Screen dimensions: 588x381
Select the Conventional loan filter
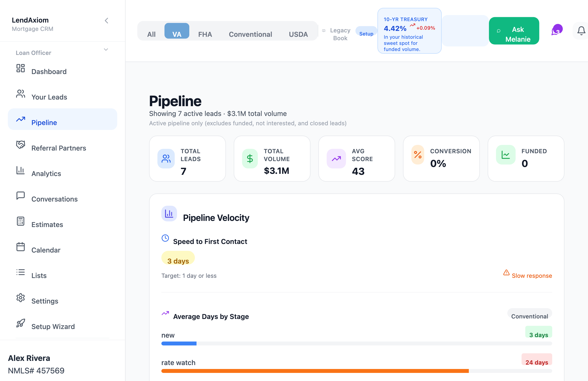pos(250,34)
